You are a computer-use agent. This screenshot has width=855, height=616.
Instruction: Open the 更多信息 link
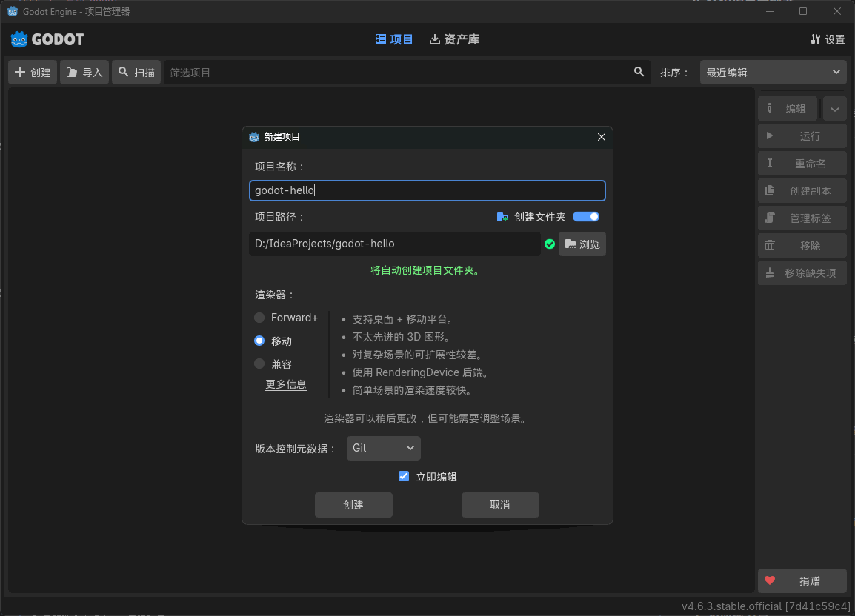(x=286, y=384)
